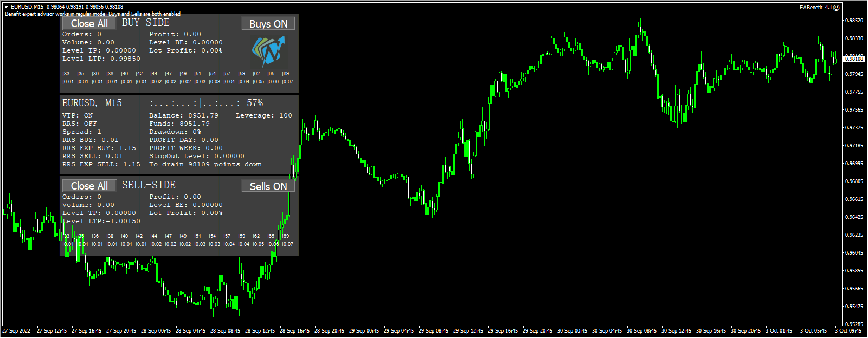Select the current price label 0.98108
The height and width of the screenshot is (338, 868).
tap(854, 58)
